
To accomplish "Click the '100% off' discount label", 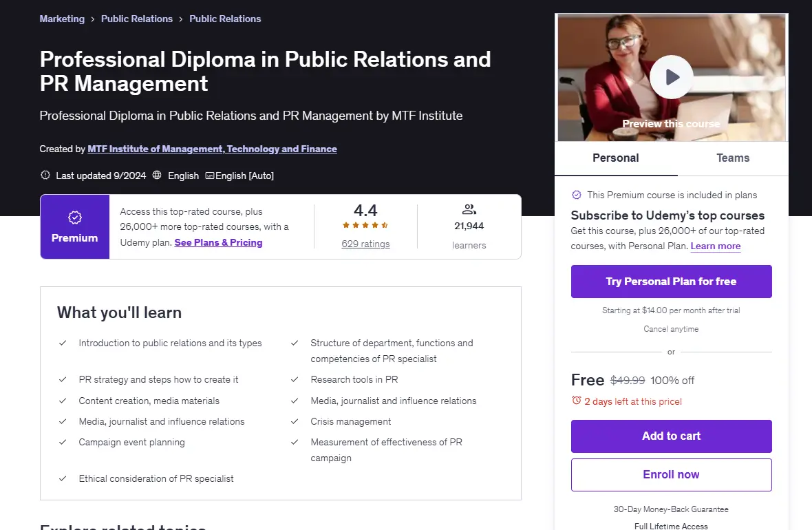I will [672, 380].
